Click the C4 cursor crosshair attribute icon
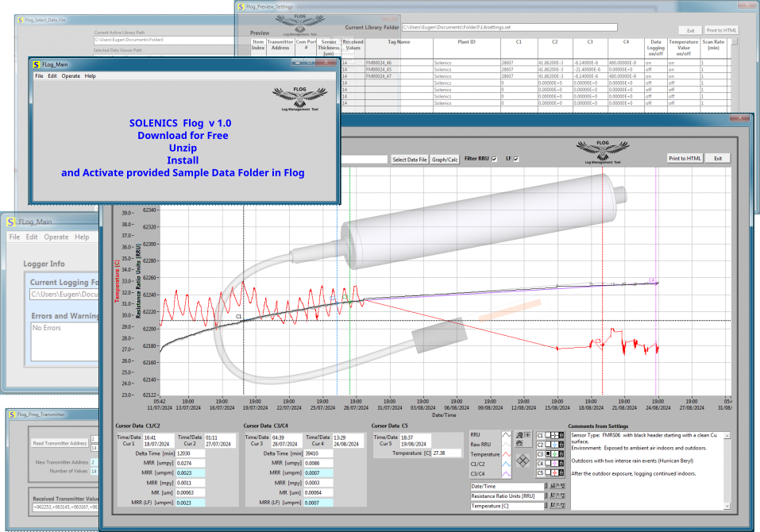This screenshot has height=532, width=760. click(555, 464)
